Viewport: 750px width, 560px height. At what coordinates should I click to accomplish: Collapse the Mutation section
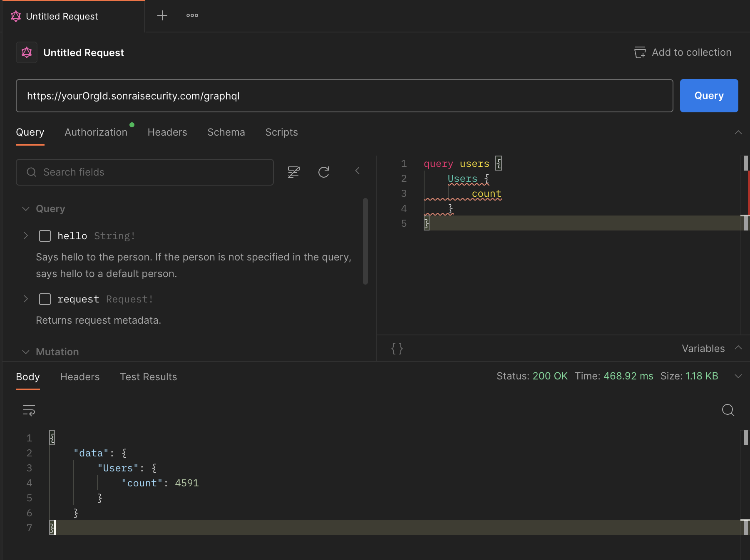pyautogui.click(x=26, y=352)
